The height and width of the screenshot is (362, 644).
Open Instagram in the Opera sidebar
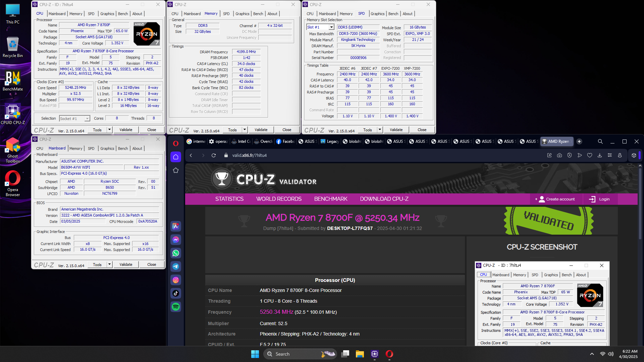[x=176, y=280]
